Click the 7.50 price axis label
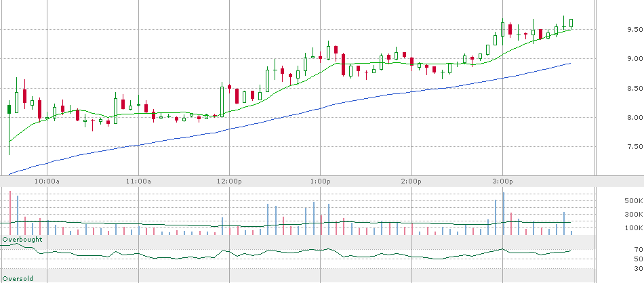This screenshot has width=644, height=283. click(x=635, y=146)
